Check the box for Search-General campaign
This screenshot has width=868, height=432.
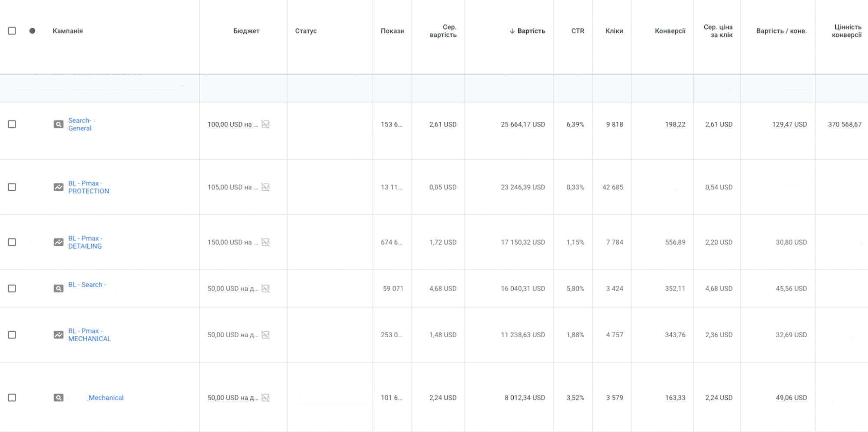[12, 124]
